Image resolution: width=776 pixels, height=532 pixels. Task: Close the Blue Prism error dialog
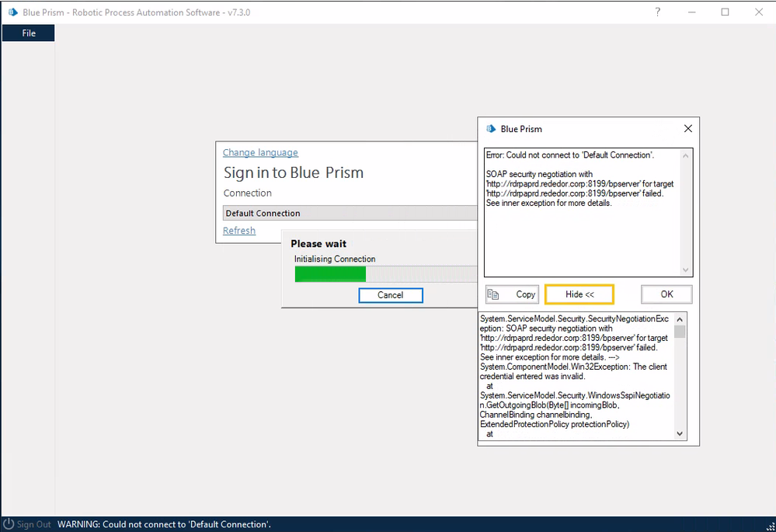pos(688,129)
